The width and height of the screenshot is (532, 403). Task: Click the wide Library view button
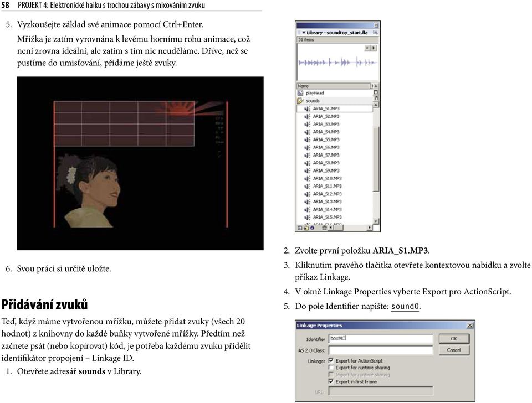pos(376,92)
